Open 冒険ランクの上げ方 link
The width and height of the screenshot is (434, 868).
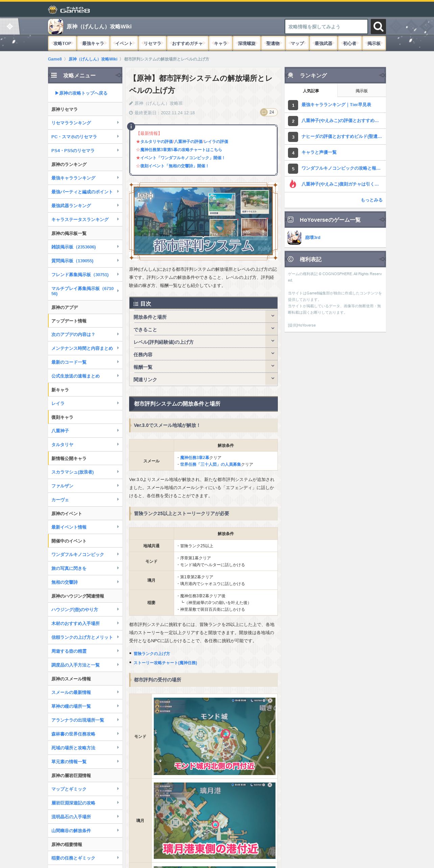click(x=151, y=654)
